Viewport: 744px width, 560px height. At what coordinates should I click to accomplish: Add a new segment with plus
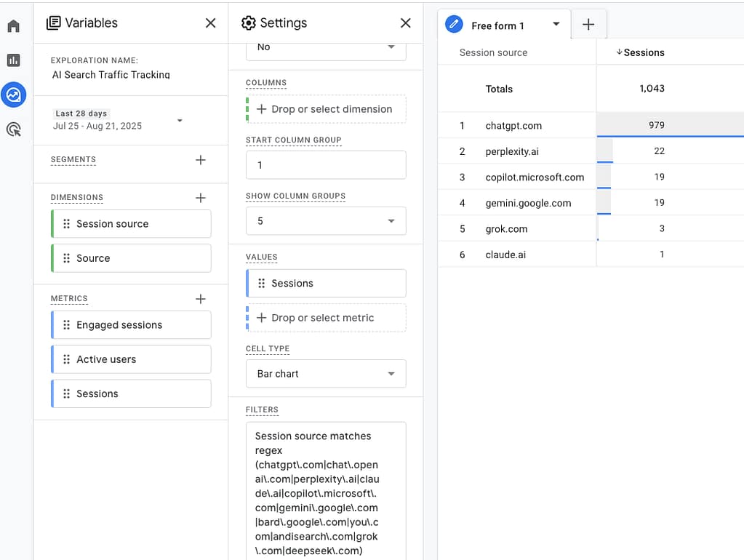pyautogui.click(x=201, y=160)
